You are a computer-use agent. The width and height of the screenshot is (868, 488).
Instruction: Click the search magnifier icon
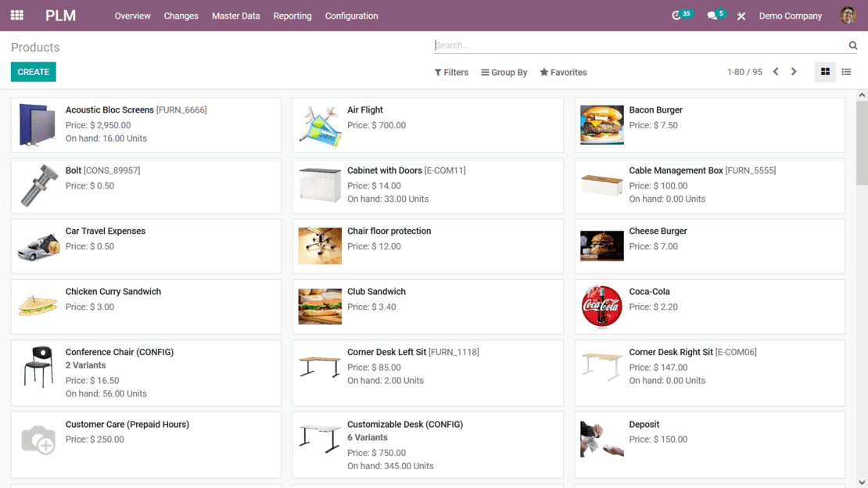click(x=853, y=45)
